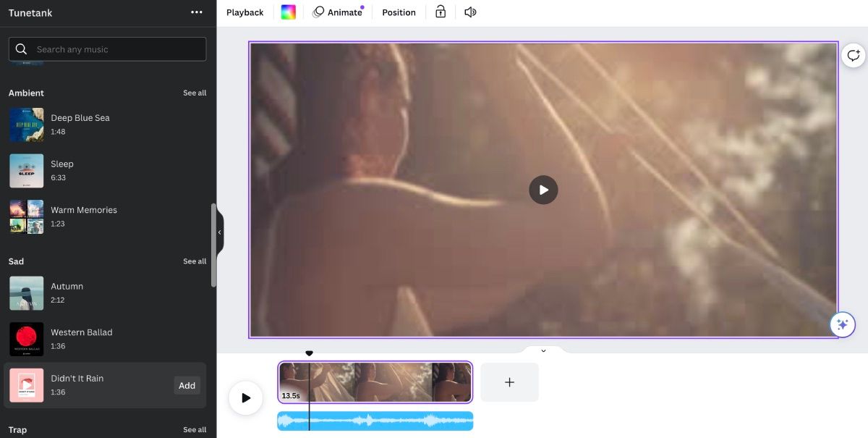Screen dimensions: 868x438
Task: Open the Tunetank panel options menu
Action: (x=196, y=12)
